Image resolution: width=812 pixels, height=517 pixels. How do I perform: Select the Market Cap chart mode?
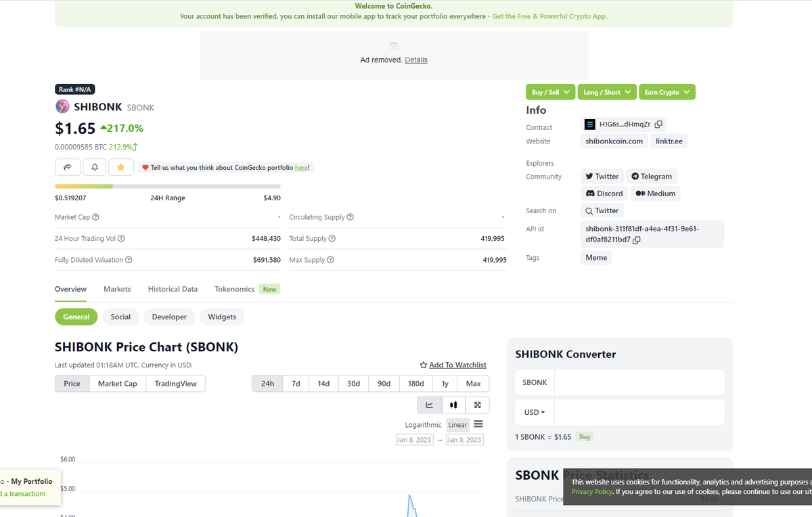point(118,384)
